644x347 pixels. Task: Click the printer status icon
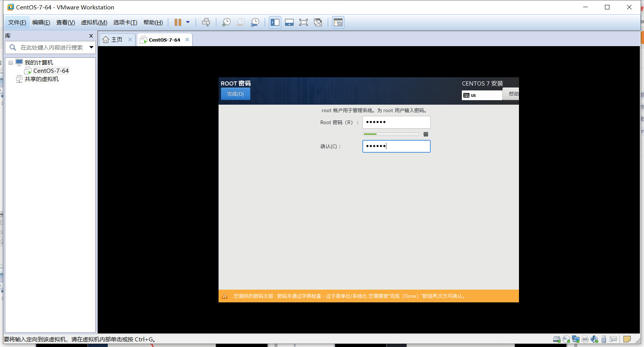pyautogui.click(x=585, y=339)
